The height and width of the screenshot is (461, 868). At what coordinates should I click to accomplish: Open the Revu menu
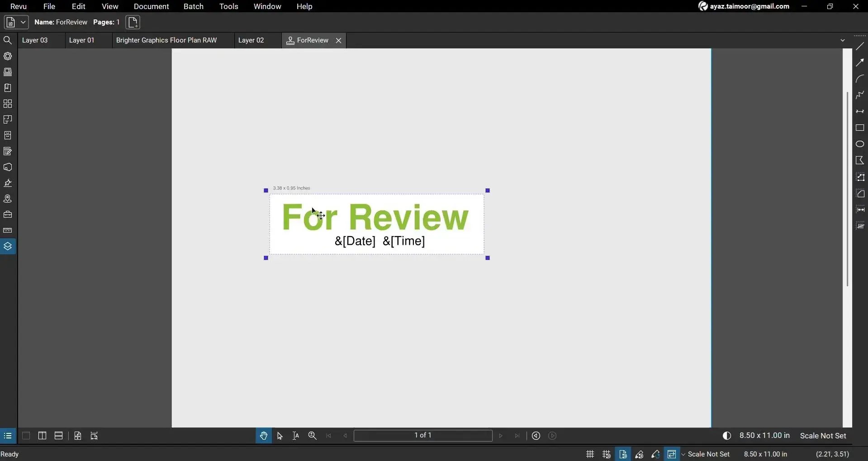(19, 6)
